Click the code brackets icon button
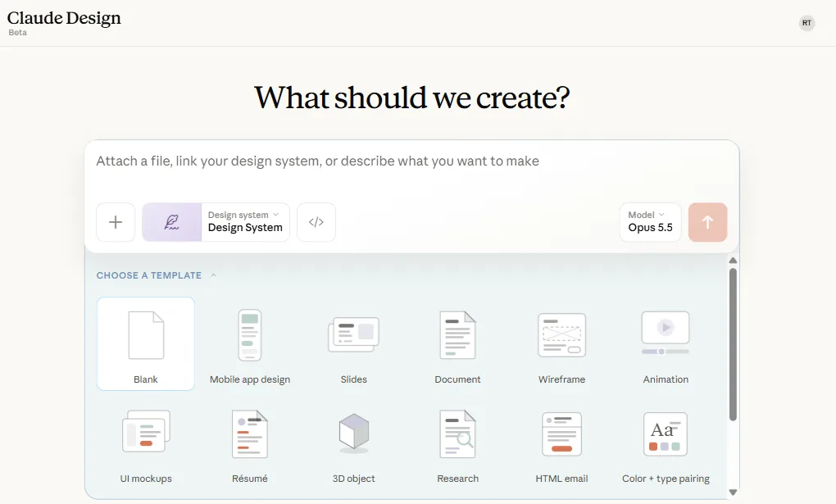This screenshot has width=836, height=504. (316, 222)
